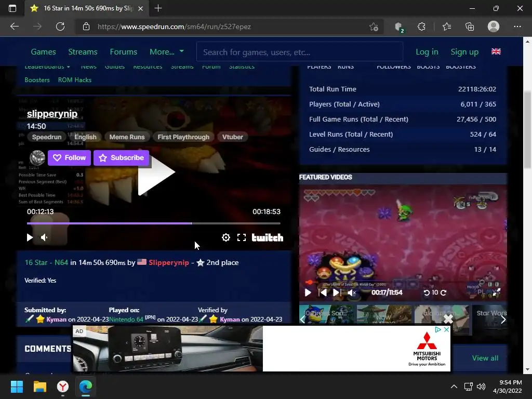The image size is (532, 399).
Task: Follow slipperynip on Twitch
Action: (69, 158)
